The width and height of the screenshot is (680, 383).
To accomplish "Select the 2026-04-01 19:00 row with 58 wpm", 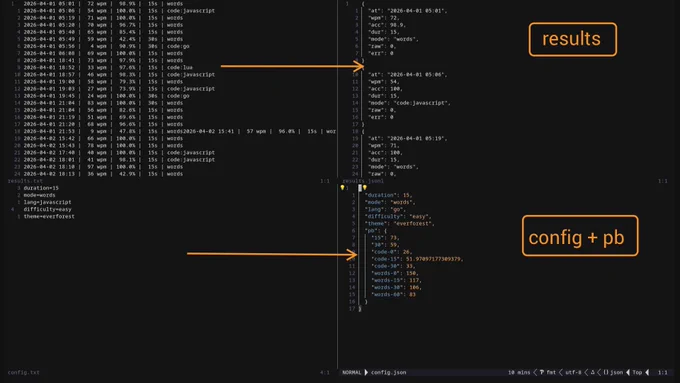I will click(103, 82).
